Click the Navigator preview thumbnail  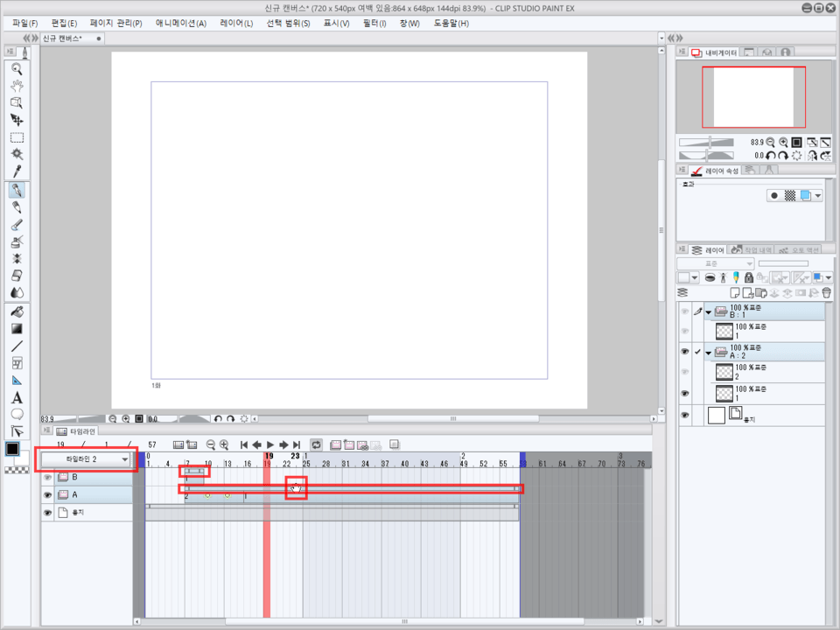tap(753, 97)
